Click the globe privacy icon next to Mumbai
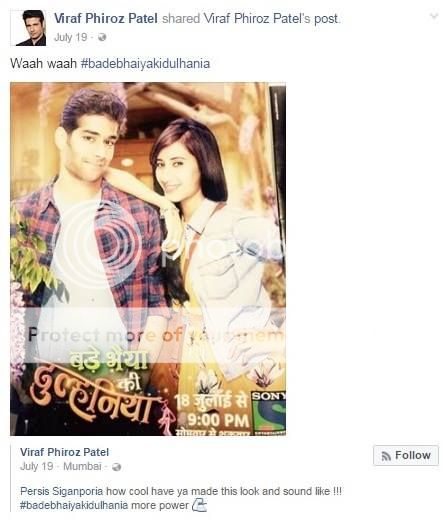 [x=117, y=467]
